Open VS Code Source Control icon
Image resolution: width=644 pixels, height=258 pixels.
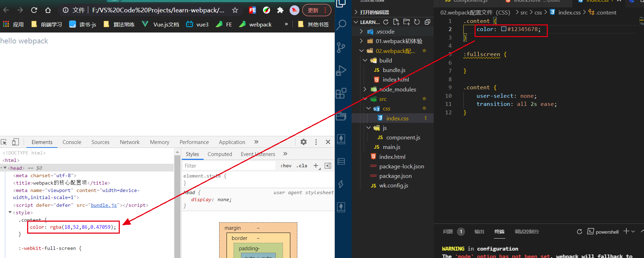[341, 48]
